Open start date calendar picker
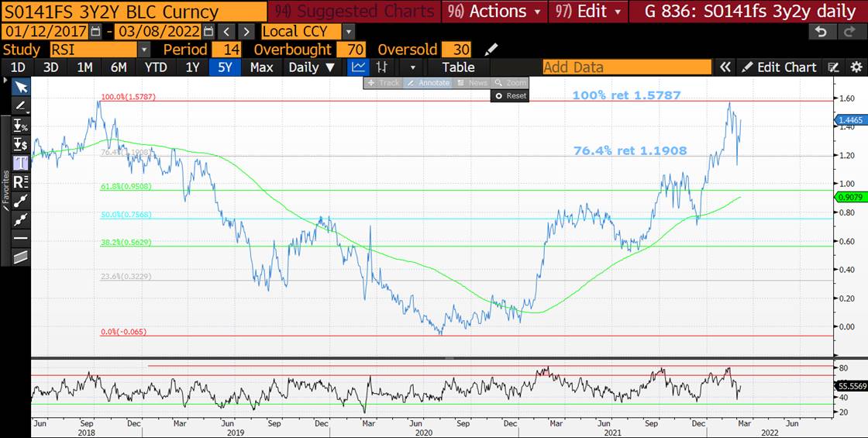This screenshot has height=438, width=868. tap(95, 32)
